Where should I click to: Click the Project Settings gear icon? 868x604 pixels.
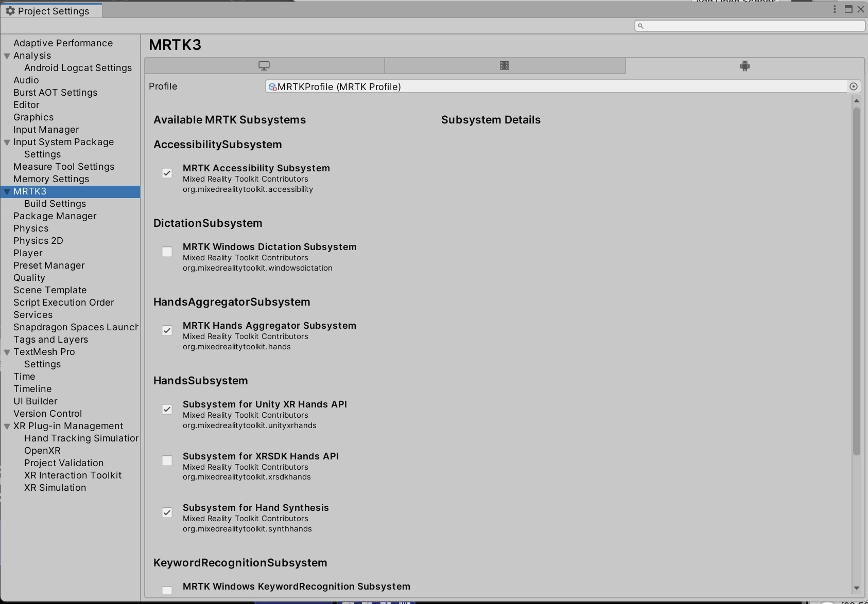point(10,11)
